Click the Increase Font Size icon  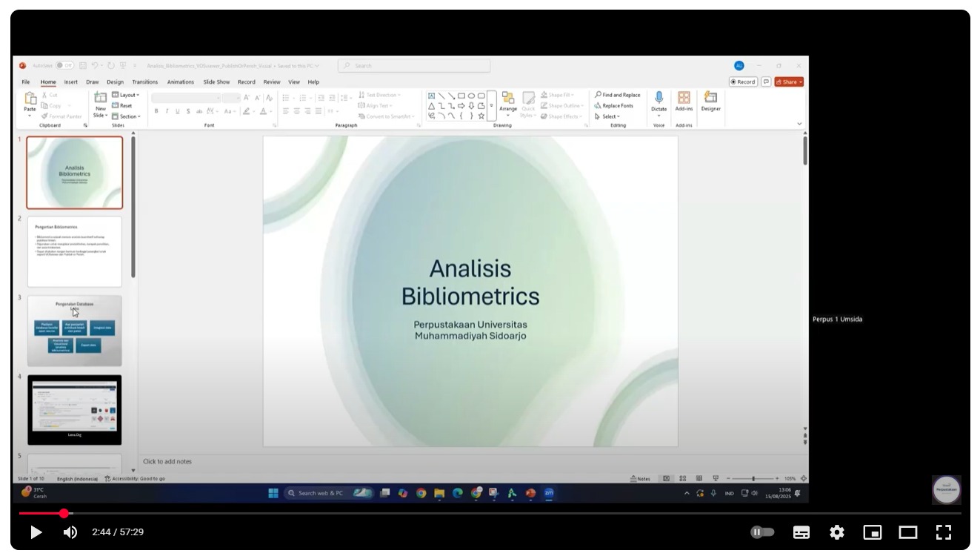(x=247, y=98)
